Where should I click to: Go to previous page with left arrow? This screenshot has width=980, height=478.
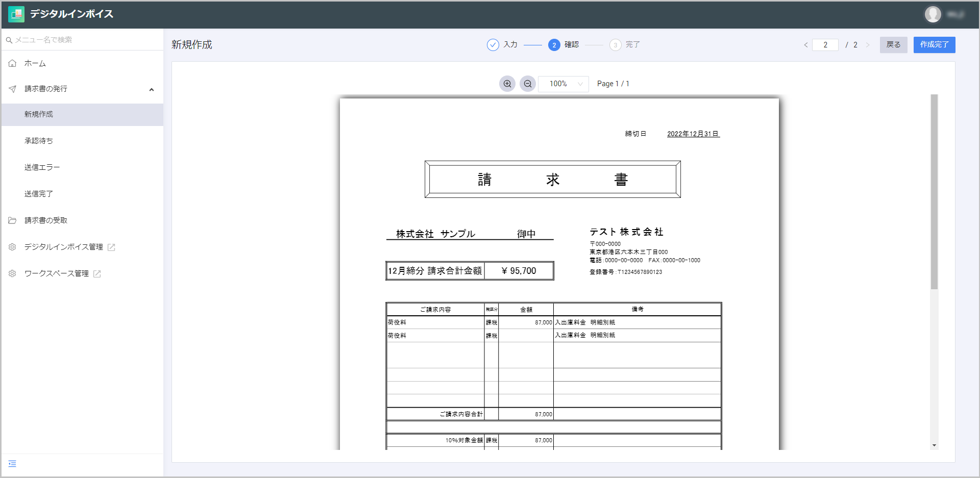[805, 45]
